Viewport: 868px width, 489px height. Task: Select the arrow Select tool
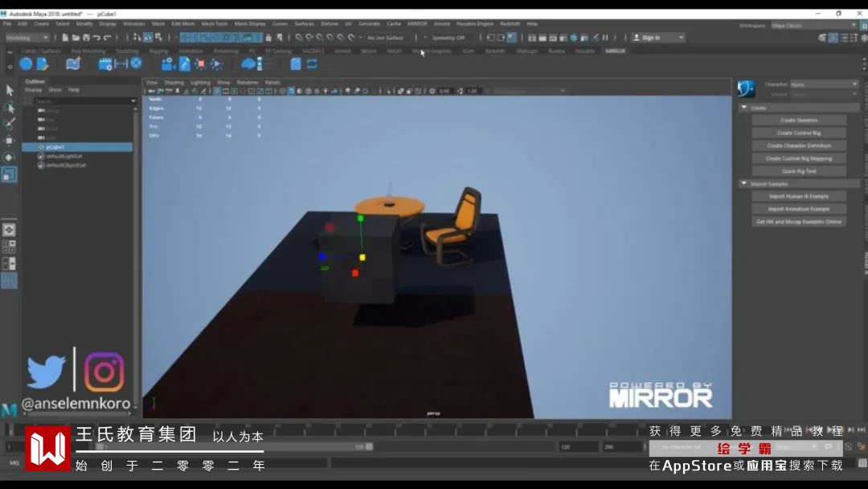click(10, 90)
